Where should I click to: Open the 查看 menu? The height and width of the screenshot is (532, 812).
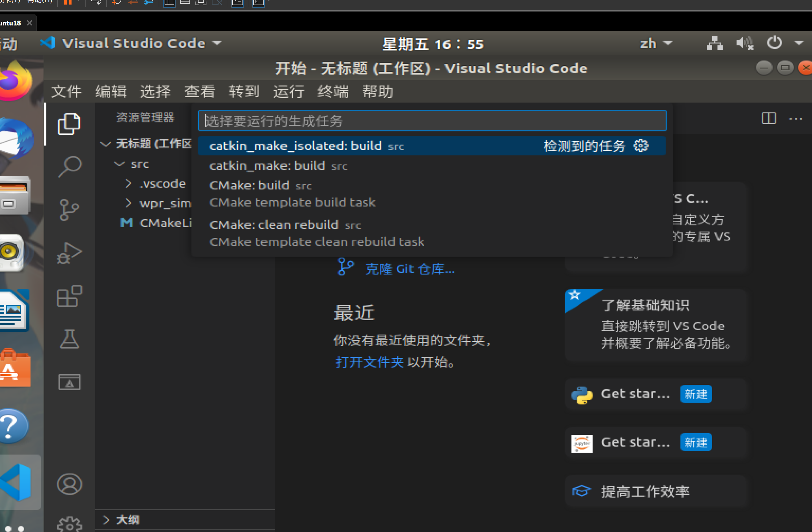(199, 91)
